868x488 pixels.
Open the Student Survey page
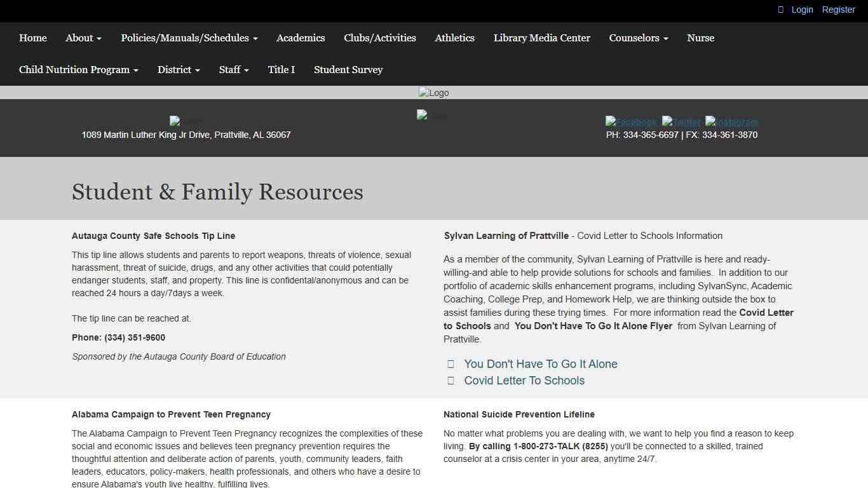pyautogui.click(x=348, y=70)
